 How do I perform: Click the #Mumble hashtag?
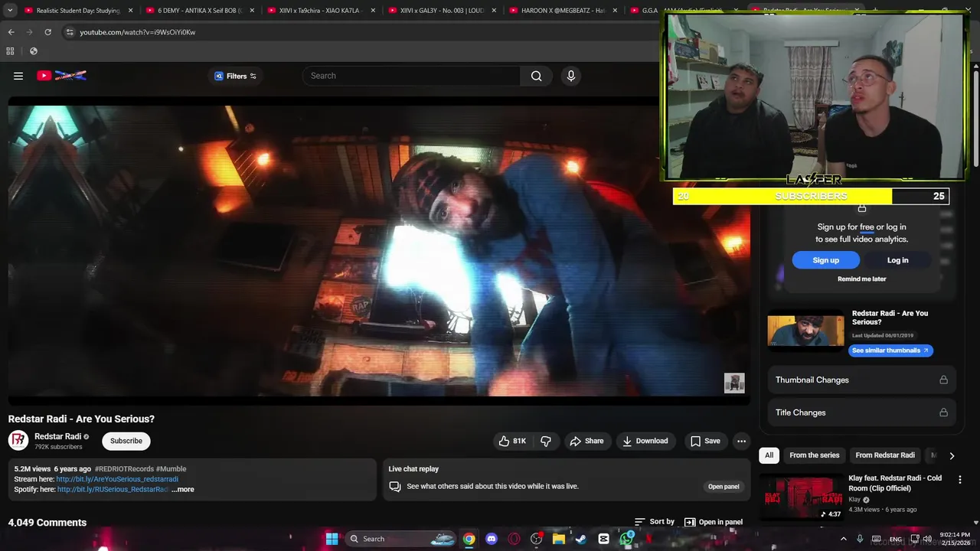point(171,468)
